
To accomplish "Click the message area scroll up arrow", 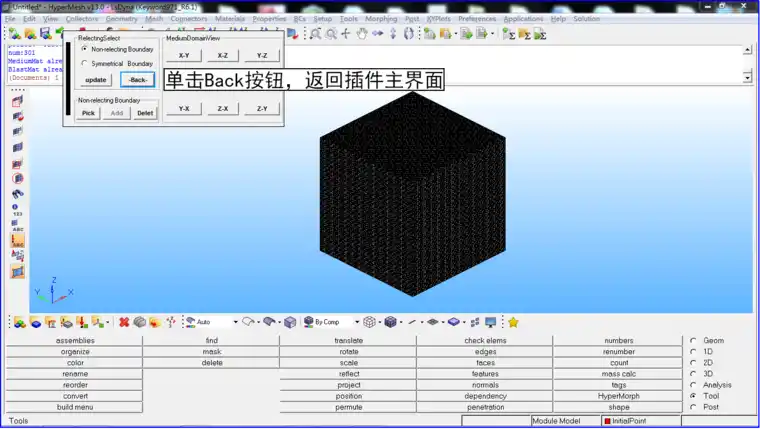I will click(x=747, y=49).
